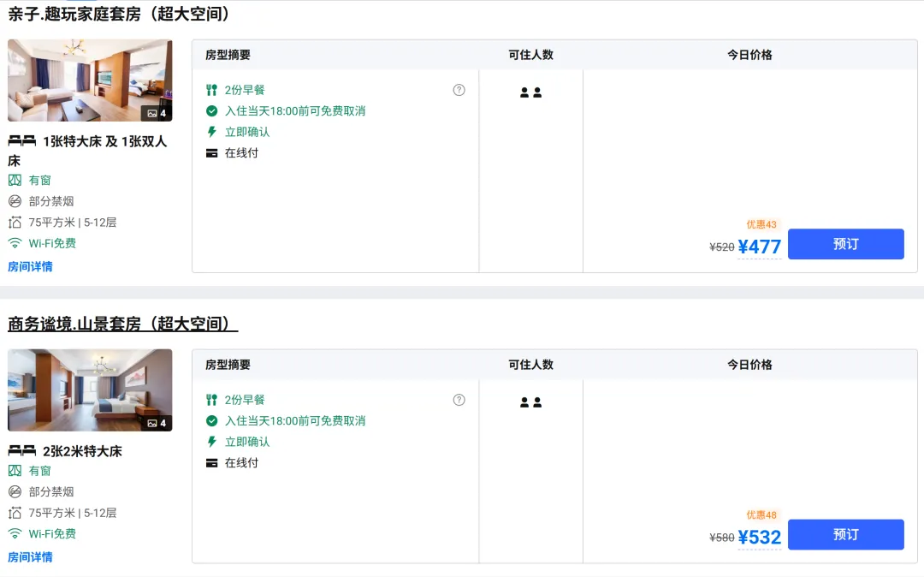View the mountain view suite room thumbnail
924x577 pixels.
[x=90, y=390]
